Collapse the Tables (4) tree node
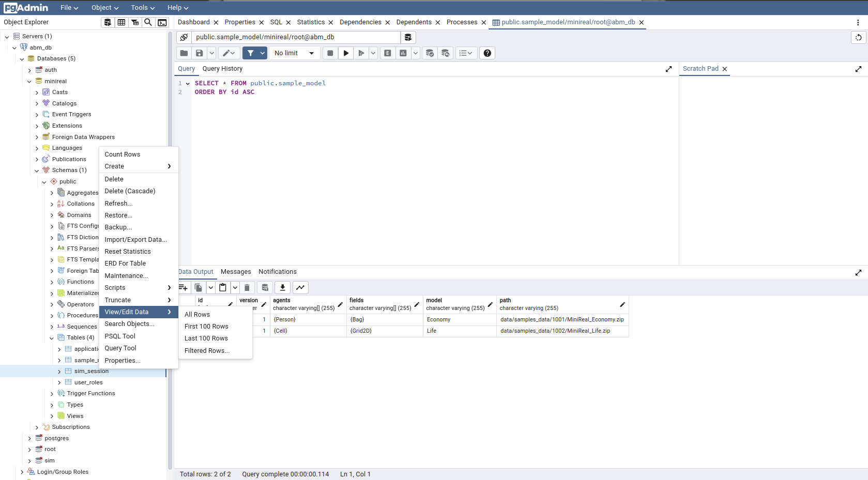 (x=52, y=338)
